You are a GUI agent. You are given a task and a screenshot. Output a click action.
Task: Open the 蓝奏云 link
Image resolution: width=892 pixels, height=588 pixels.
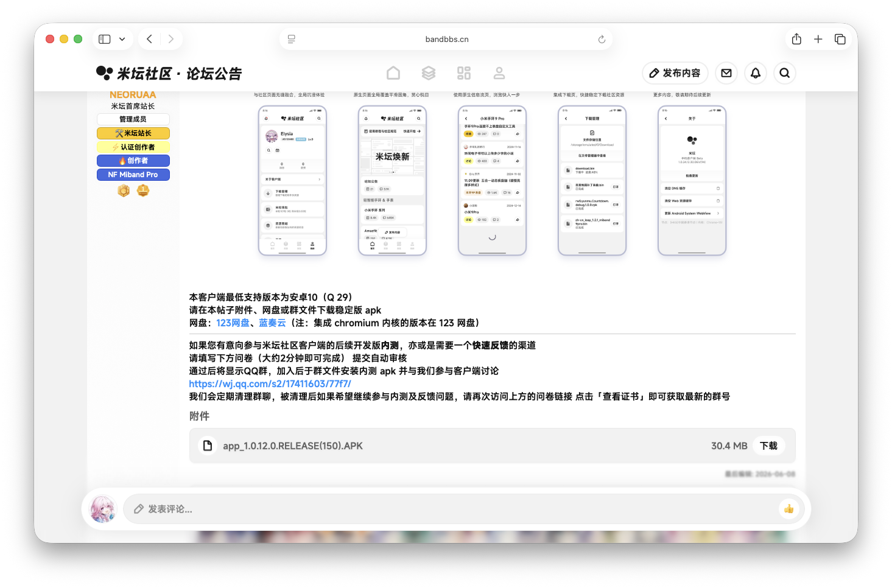[272, 323]
